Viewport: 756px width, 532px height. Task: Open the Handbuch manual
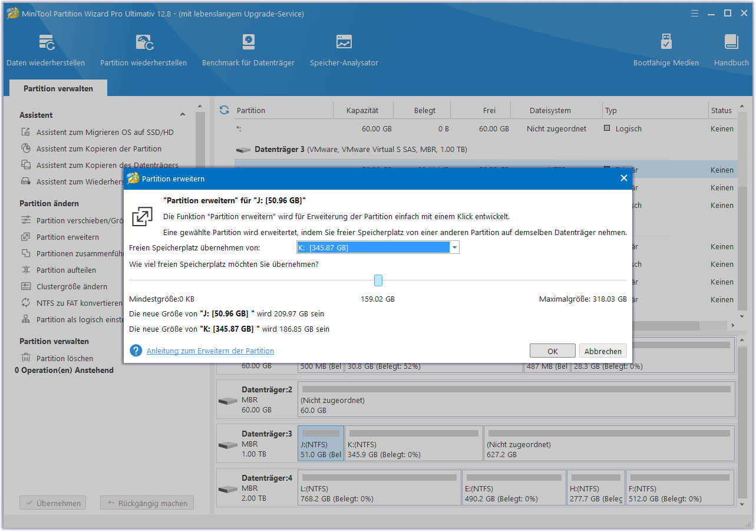click(x=731, y=50)
